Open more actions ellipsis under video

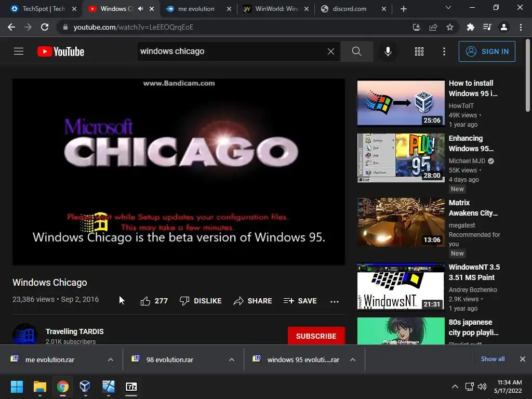[x=335, y=301]
